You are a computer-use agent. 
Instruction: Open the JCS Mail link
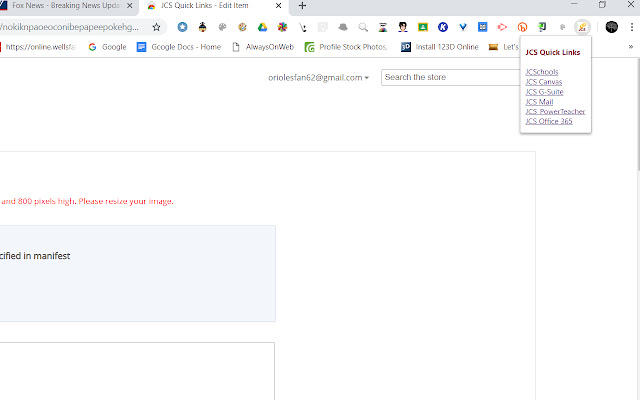[539, 102]
